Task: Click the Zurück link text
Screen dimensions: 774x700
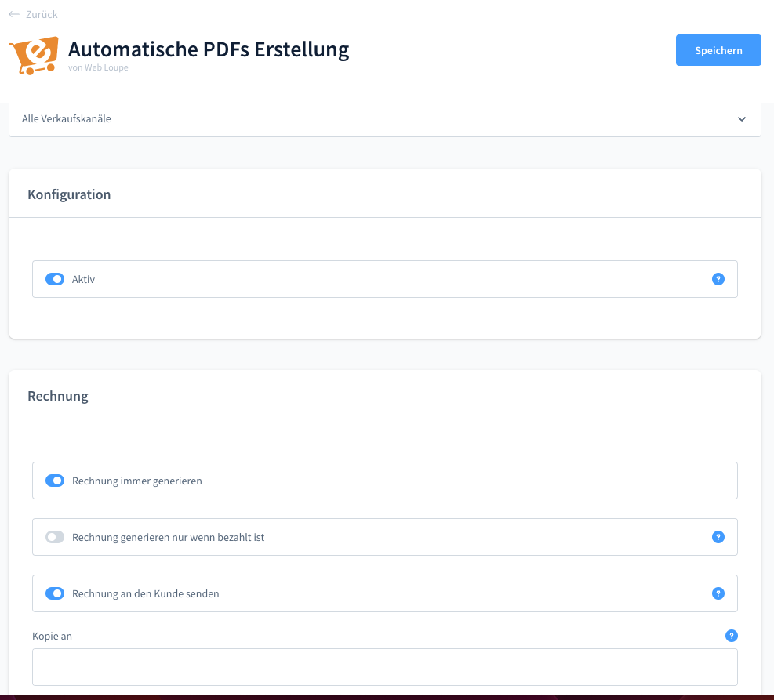Action: coord(42,14)
